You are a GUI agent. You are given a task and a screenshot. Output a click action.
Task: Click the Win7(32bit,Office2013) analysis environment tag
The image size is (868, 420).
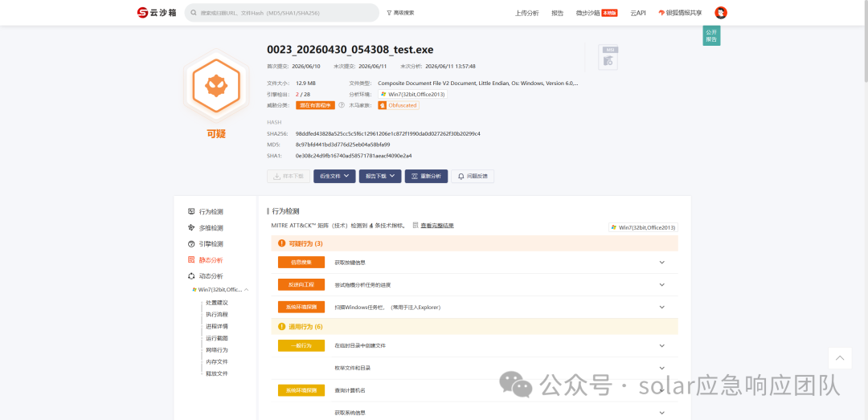412,94
